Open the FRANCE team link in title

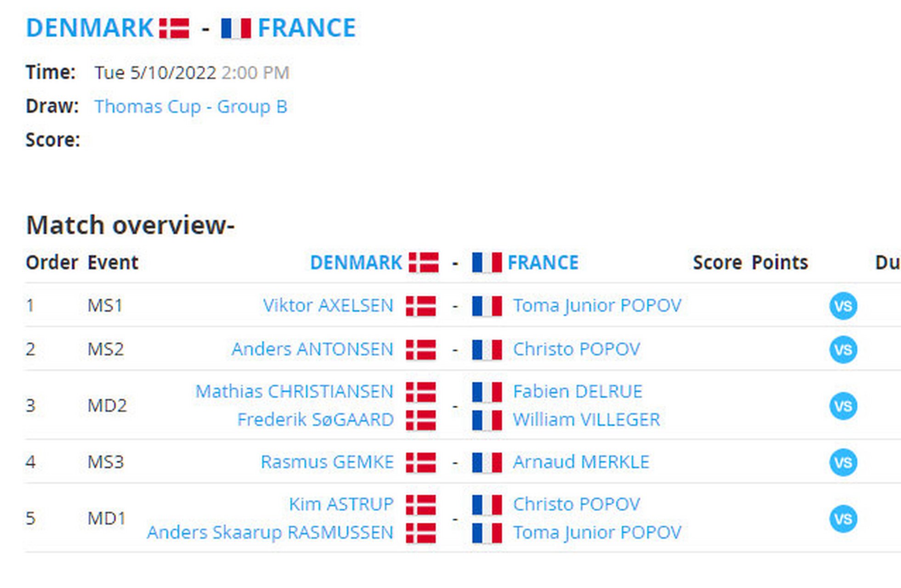click(x=306, y=28)
